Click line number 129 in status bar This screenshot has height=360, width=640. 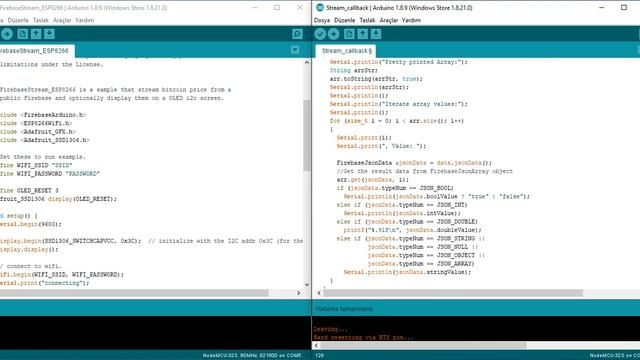320,356
